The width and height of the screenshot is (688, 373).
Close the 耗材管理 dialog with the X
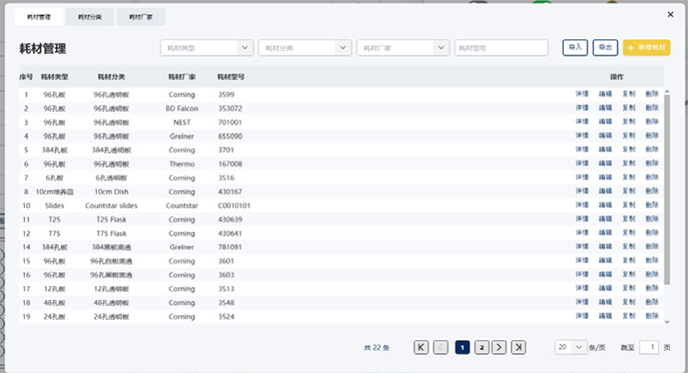pos(670,14)
